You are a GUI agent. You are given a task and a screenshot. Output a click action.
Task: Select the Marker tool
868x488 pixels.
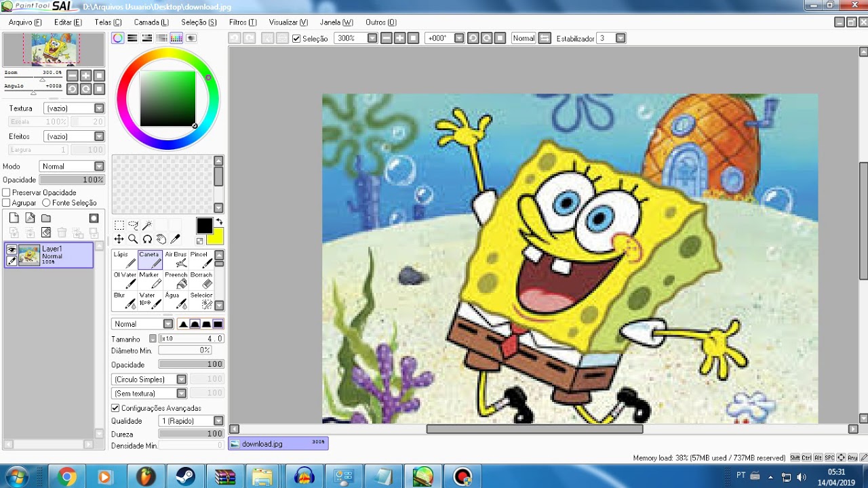click(x=150, y=280)
